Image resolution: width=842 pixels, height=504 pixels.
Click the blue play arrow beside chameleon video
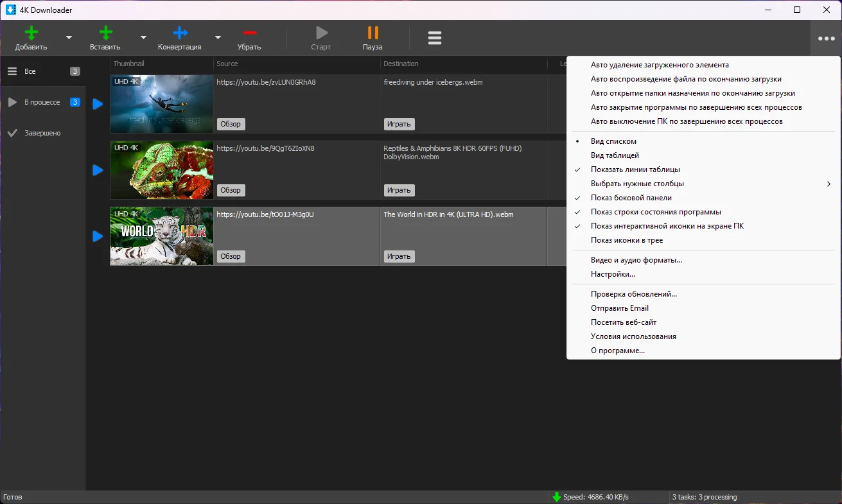(98, 170)
